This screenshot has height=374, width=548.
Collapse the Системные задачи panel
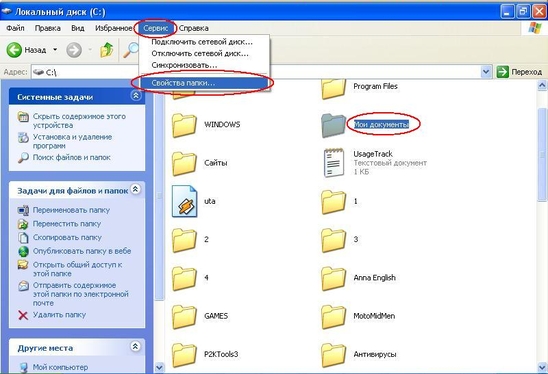point(136,95)
